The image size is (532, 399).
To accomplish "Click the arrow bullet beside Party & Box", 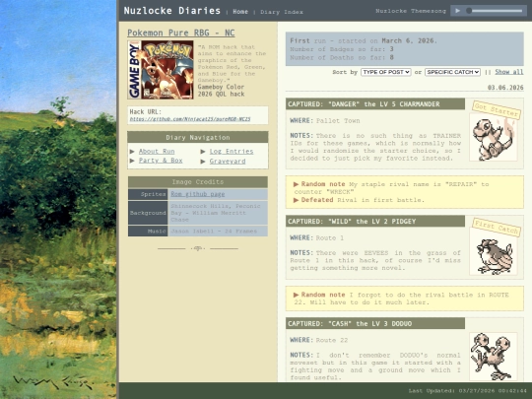I will click(132, 161).
